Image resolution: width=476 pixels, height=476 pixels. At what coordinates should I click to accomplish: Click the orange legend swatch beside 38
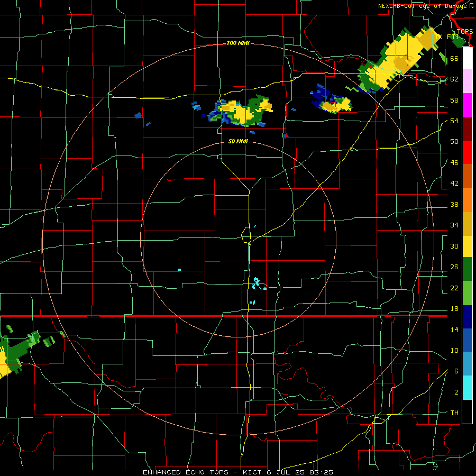[467, 200]
